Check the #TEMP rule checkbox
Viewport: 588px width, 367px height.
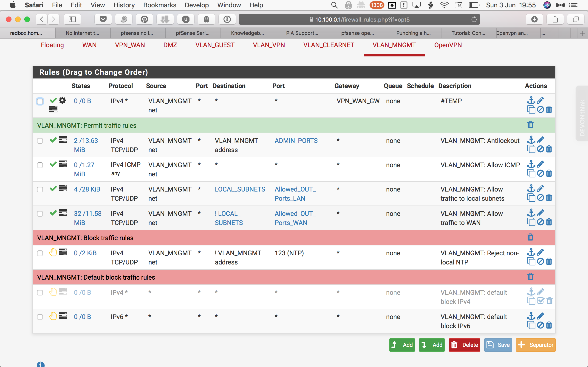click(x=40, y=101)
